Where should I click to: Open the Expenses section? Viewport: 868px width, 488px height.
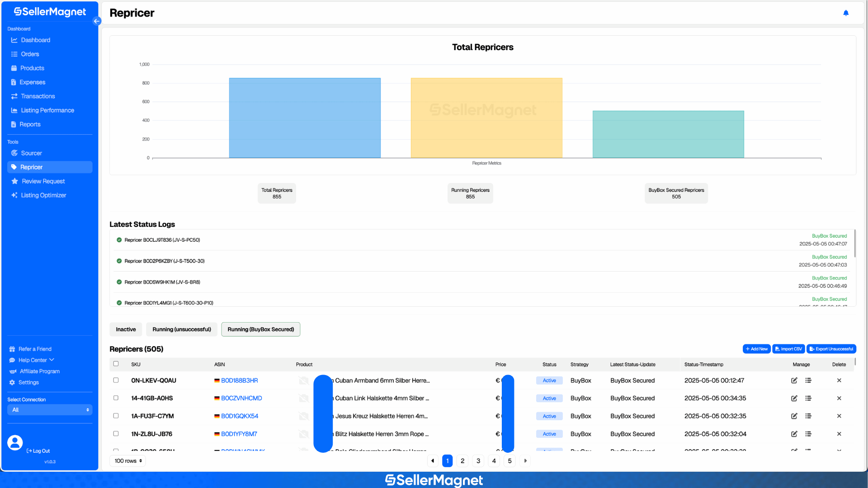32,82
